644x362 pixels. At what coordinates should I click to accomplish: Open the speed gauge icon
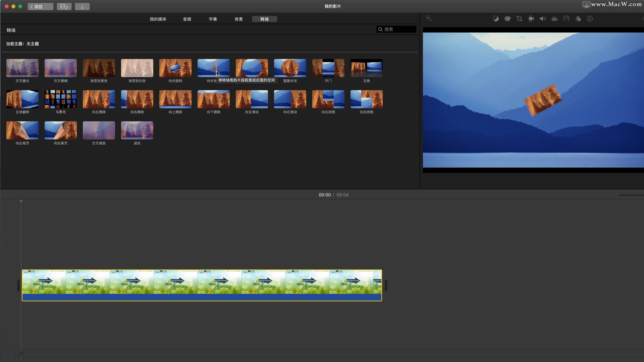pos(566,19)
